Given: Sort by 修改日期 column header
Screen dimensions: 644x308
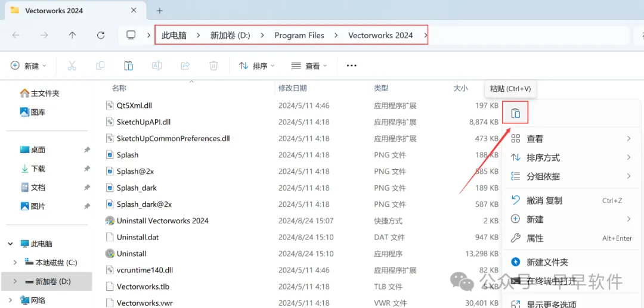Looking at the screenshot, I should point(292,88).
